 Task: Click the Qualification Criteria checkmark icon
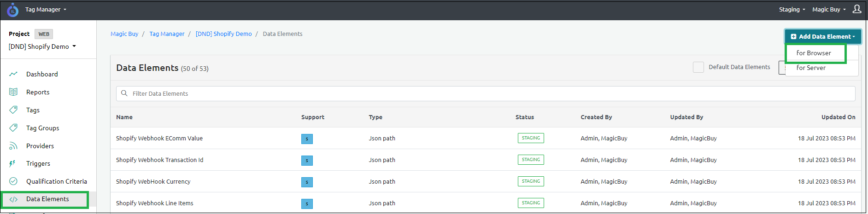point(13,181)
